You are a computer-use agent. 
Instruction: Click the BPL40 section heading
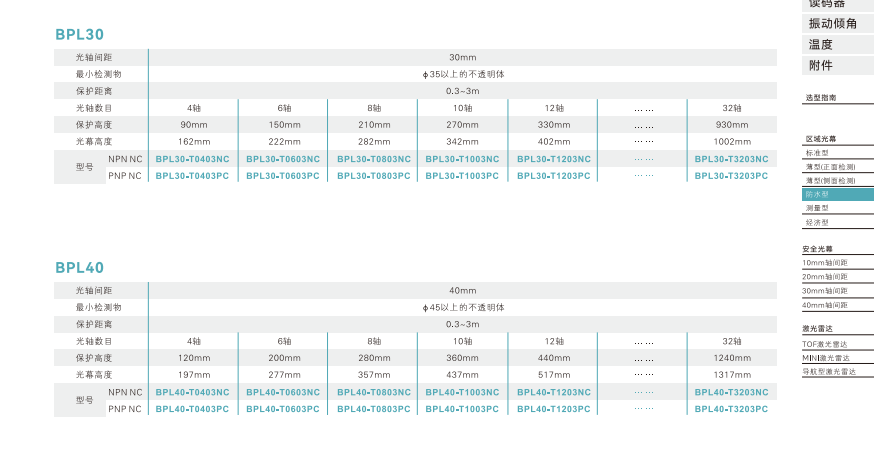(x=80, y=268)
